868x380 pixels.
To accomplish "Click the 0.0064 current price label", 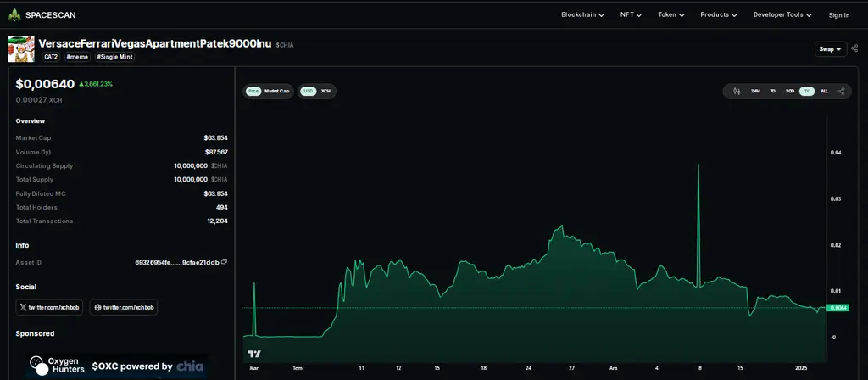I will pos(837,308).
